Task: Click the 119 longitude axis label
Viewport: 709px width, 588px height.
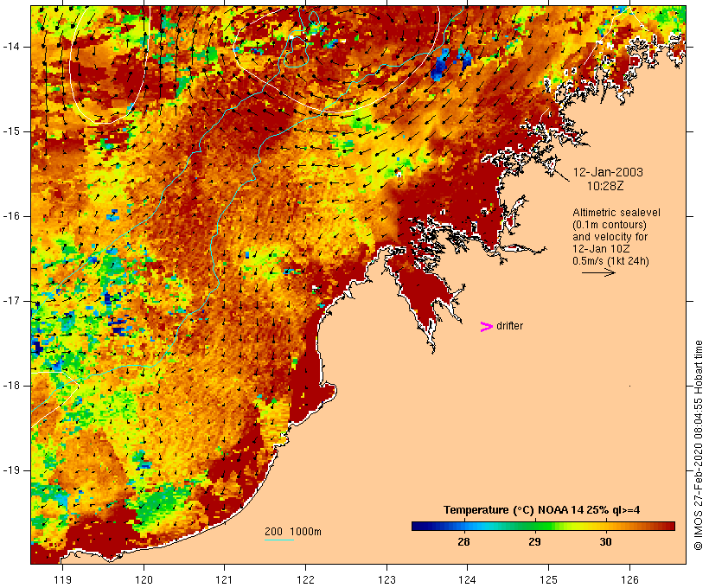Action: click(x=62, y=579)
